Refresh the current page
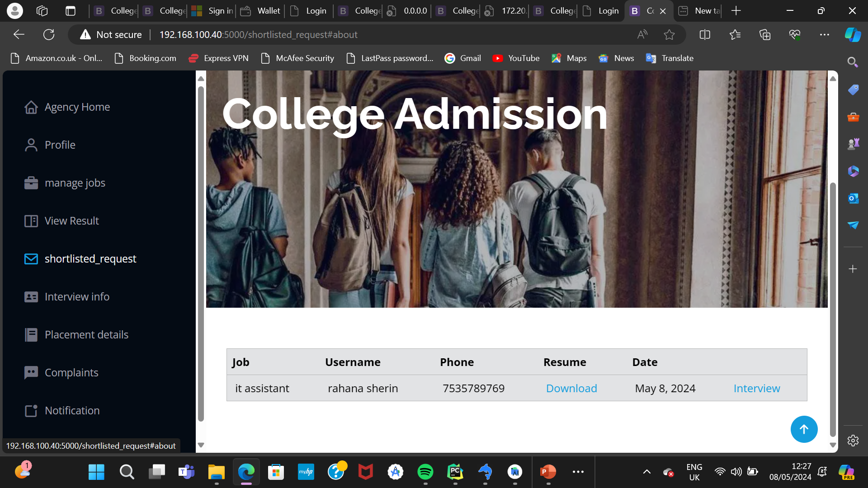The image size is (868, 488). [x=49, y=34]
